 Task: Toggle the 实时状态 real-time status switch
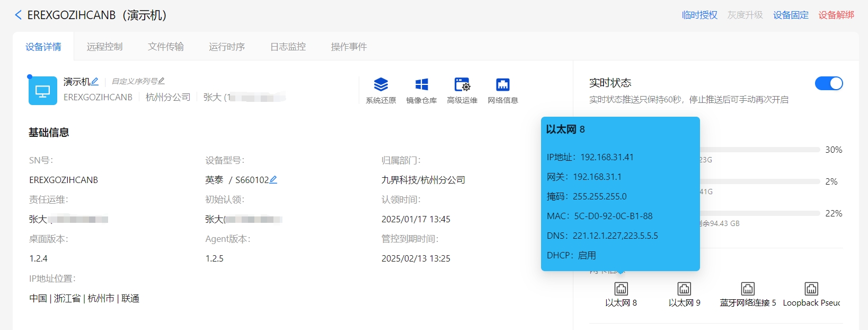(x=829, y=83)
